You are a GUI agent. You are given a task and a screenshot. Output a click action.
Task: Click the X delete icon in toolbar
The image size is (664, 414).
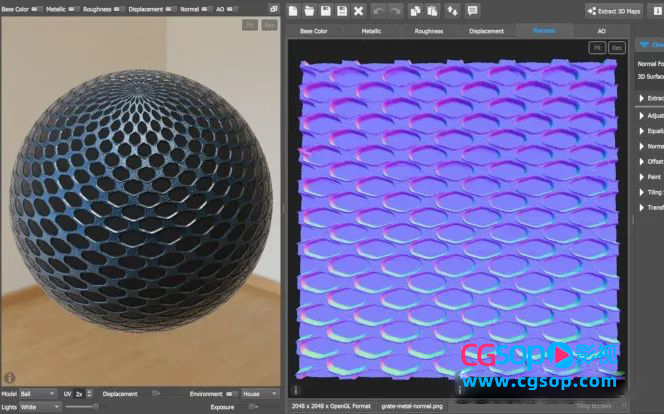click(358, 10)
